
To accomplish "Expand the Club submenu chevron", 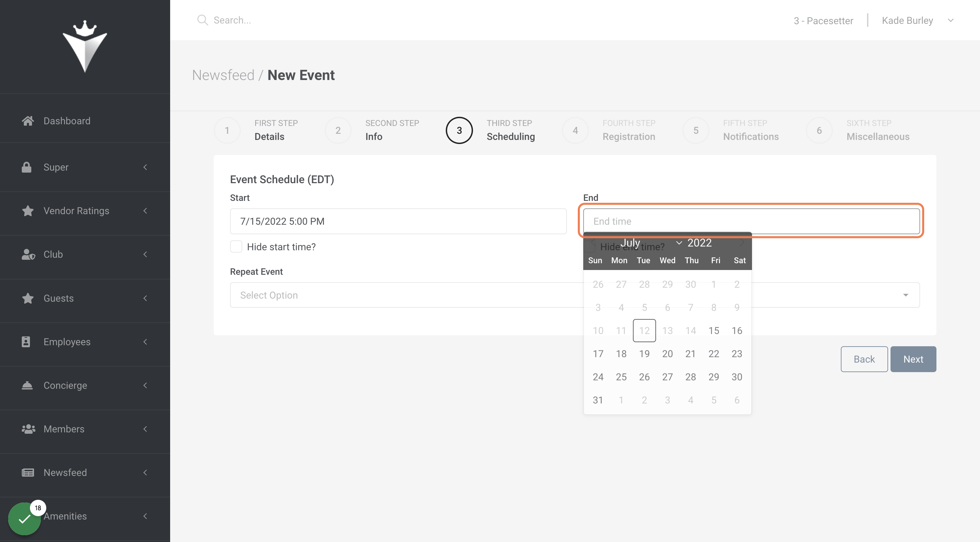I will (145, 254).
